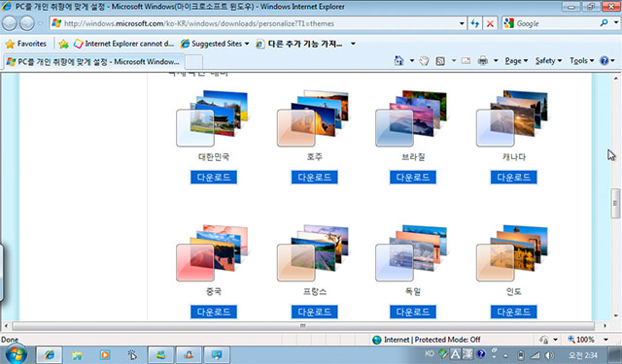Expand the Suggested Sites dropdown
622x364 pixels.
tap(247, 44)
